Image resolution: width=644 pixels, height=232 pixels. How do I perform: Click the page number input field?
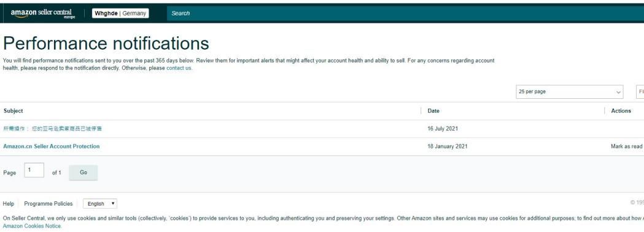point(34,170)
